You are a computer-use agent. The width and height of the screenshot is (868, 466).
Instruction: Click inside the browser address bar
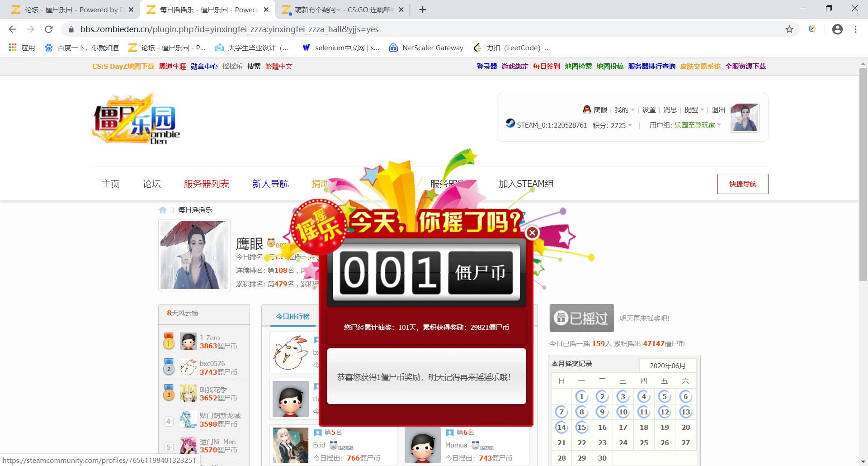pos(271,29)
